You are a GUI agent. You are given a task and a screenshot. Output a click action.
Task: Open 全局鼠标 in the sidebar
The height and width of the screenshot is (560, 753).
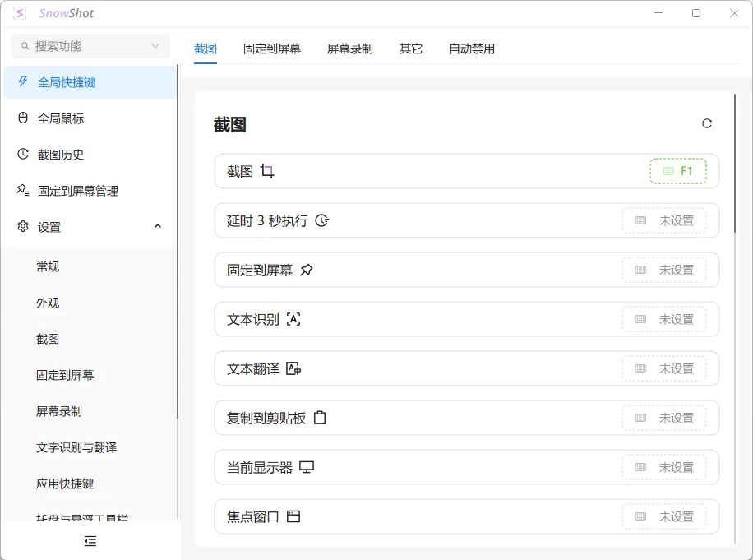pyautogui.click(x=90, y=118)
